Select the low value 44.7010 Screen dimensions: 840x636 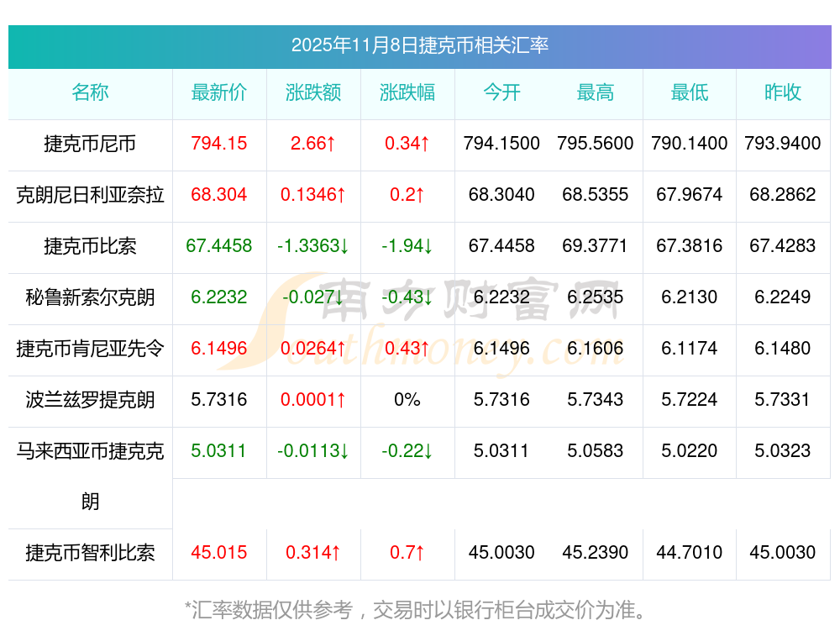click(x=690, y=553)
